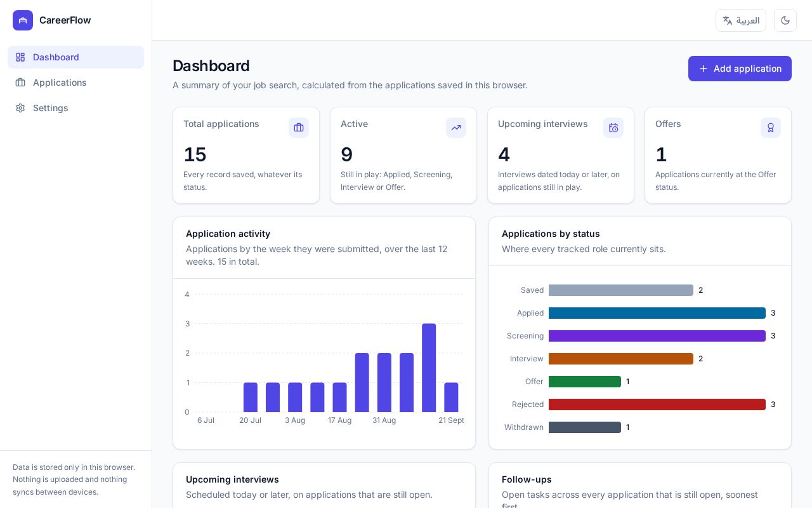Toggle dark mode with the moon button
The image size is (812, 508).
785,20
